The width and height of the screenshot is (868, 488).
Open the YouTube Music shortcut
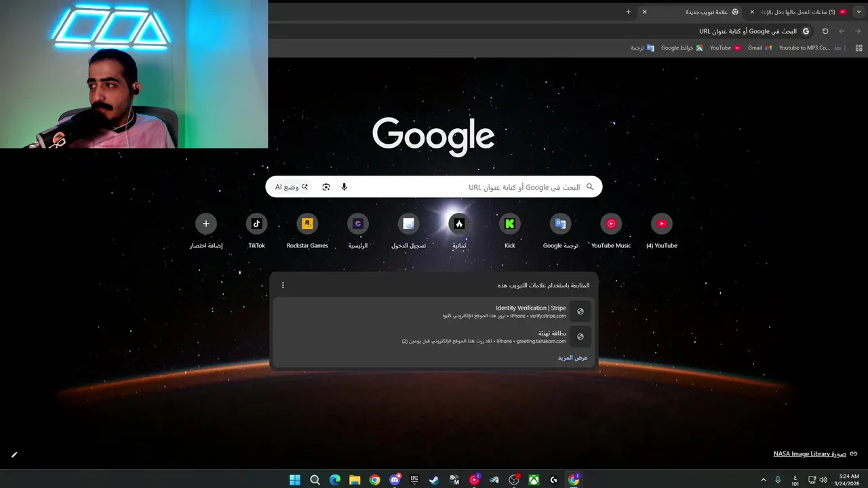(x=611, y=231)
